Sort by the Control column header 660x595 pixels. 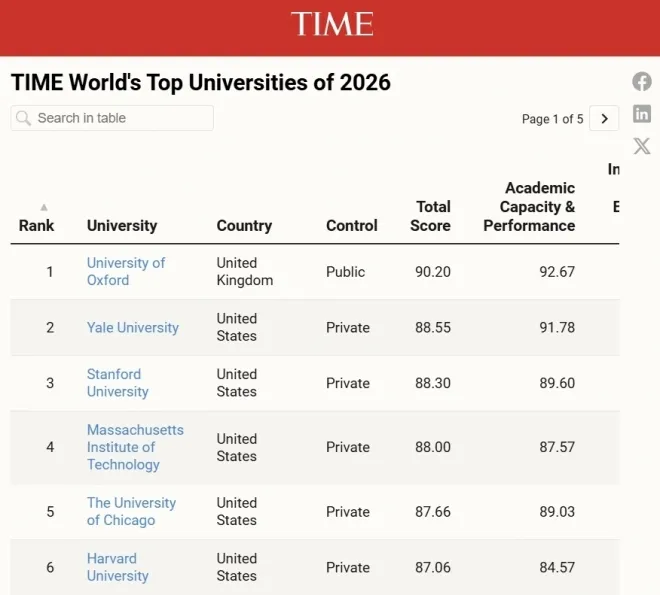pos(352,226)
